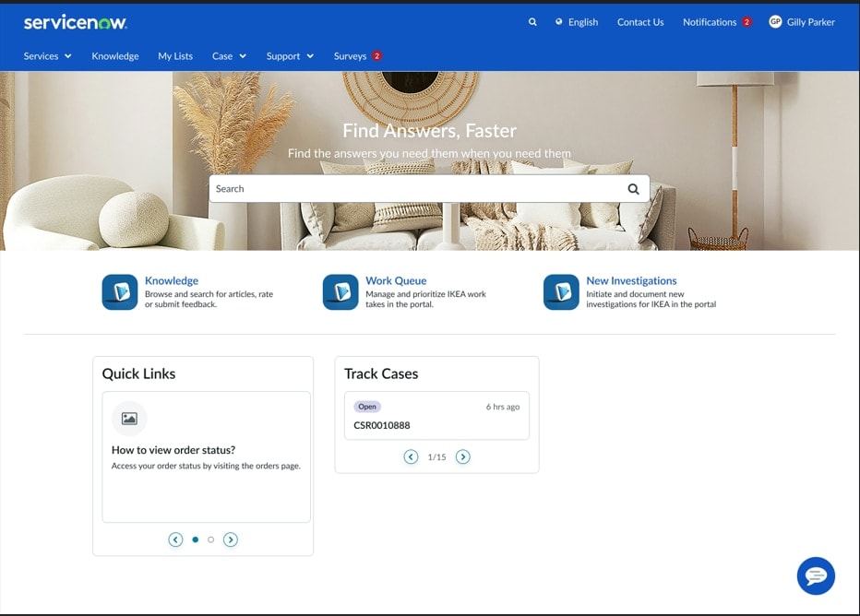Click the Knowledge tile title link
This screenshot has width=860, height=616.
click(x=172, y=280)
